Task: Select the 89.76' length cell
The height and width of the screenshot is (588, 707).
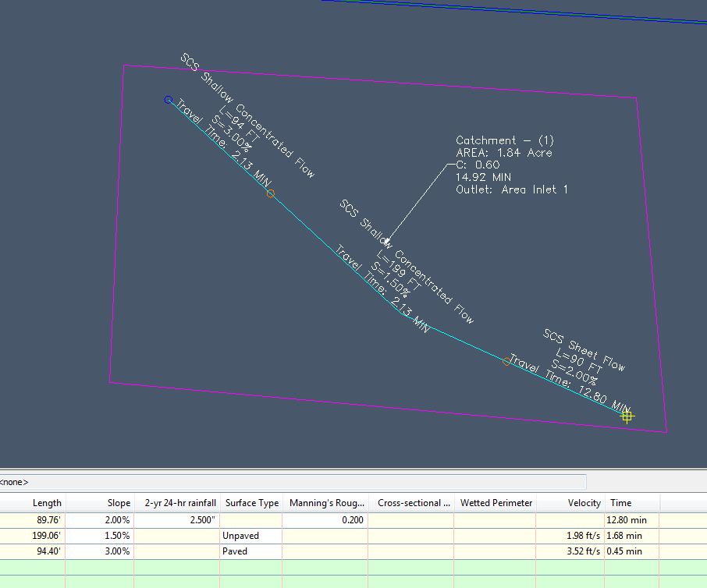Action: point(33,520)
